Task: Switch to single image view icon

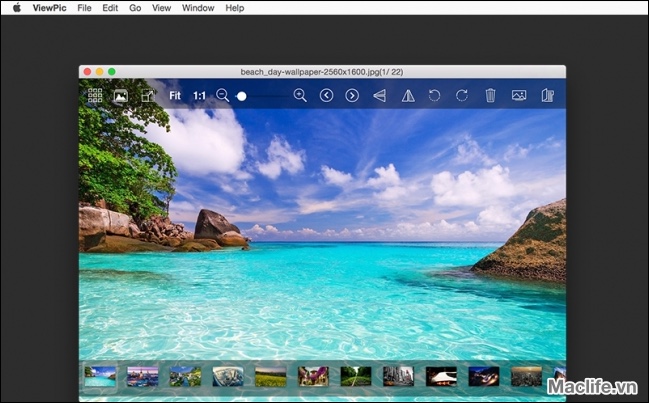Action: pyautogui.click(x=121, y=96)
